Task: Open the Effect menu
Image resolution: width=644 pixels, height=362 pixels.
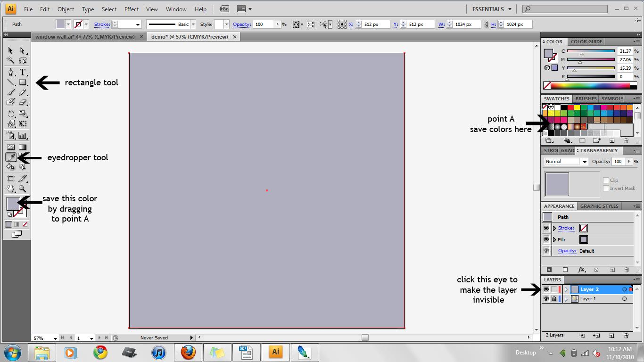Action: point(132,9)
